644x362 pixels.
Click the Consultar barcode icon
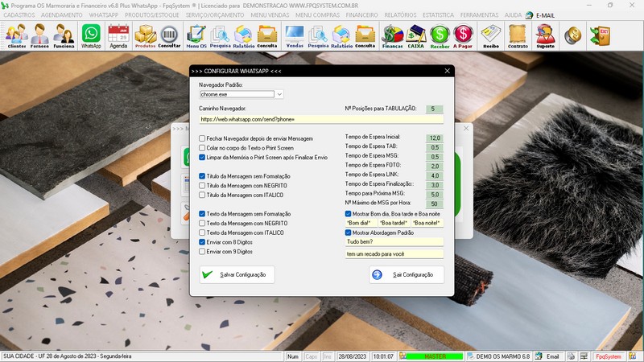[x=169, y=36]
